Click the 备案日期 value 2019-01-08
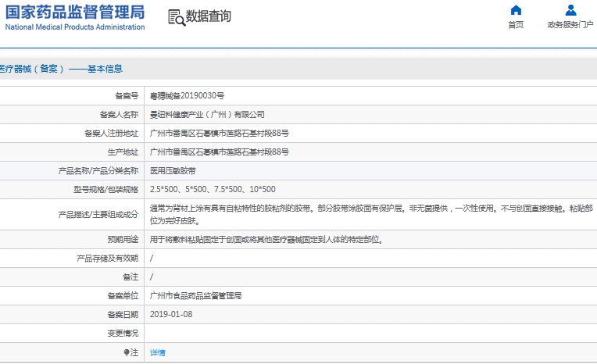Screen dimensions: 597x364 [171, 315]
